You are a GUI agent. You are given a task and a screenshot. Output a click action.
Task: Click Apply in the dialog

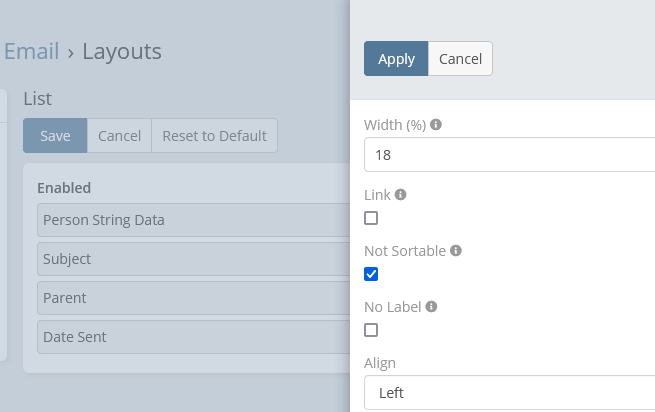396,59
